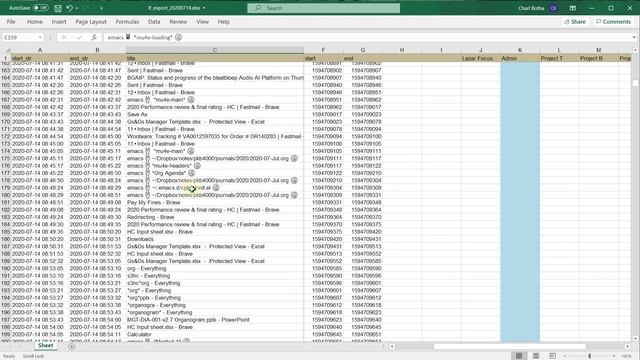The width and height of the screenshot is (640, 360).
Task: Select column C header
Action: (215, 50)
